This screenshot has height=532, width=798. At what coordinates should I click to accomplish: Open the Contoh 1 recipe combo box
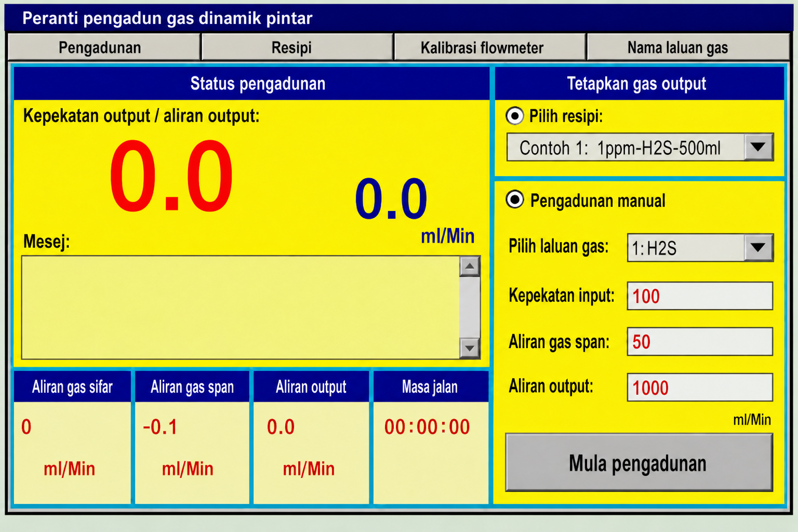point(640,147)
